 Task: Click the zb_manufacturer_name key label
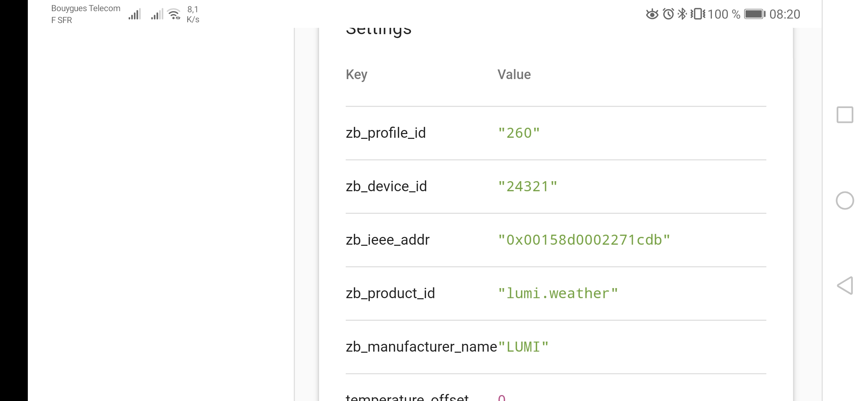[421, 347]
